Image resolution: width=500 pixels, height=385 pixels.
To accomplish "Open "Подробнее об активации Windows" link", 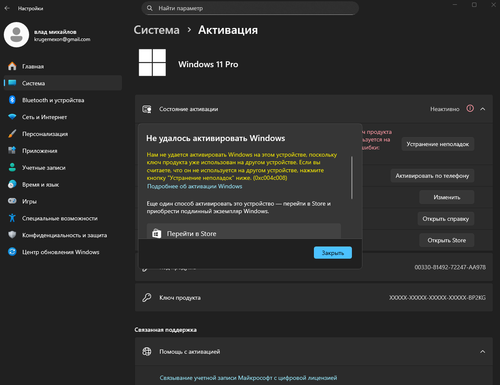I will pyautogui.click(x=195, y=186).
